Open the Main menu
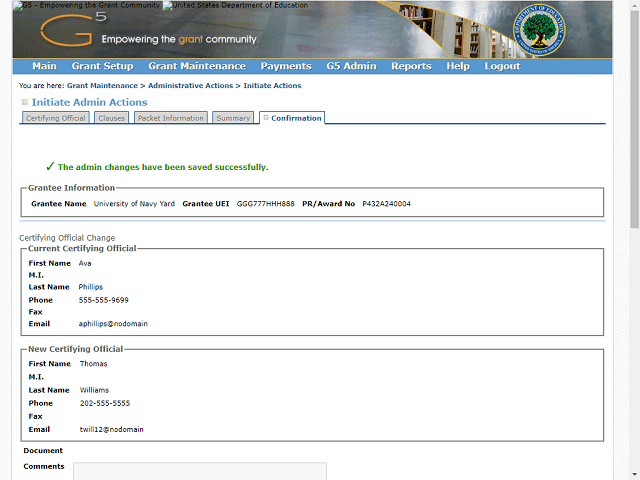Image resolution: width=640 pixels, height=480 pixels. point(44,66)
